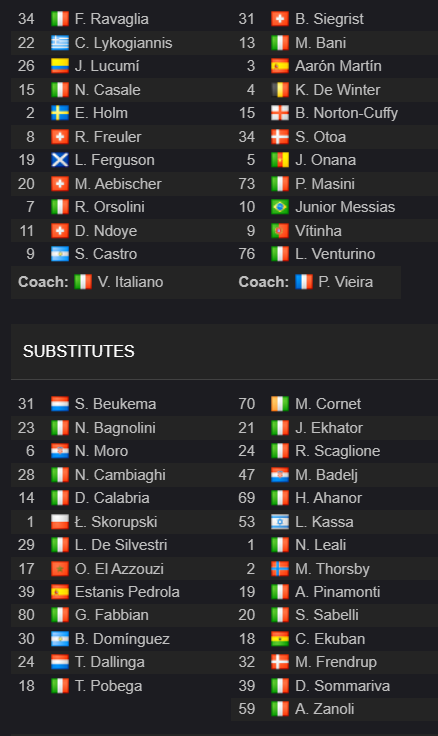Select Vitinha in the lineup
Screen dimensions: 438x736
click(318, 230)
